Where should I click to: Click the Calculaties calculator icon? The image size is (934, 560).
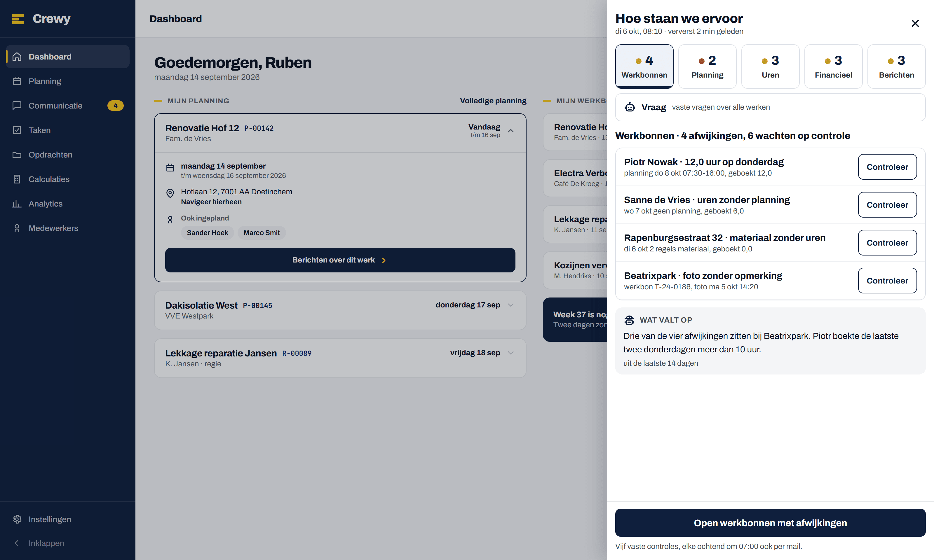click(17, 179)
